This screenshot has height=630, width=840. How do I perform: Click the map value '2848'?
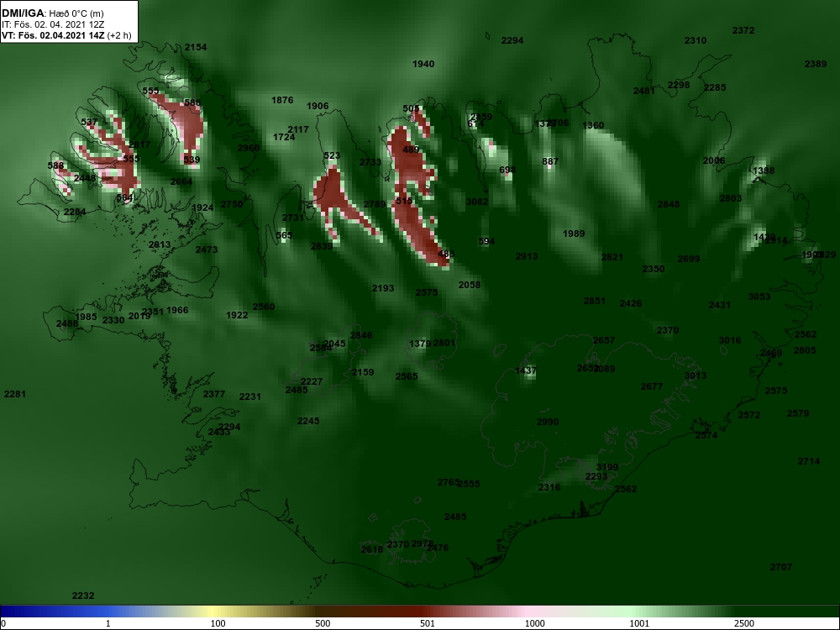pyautogui.click(x=669, y=204)
